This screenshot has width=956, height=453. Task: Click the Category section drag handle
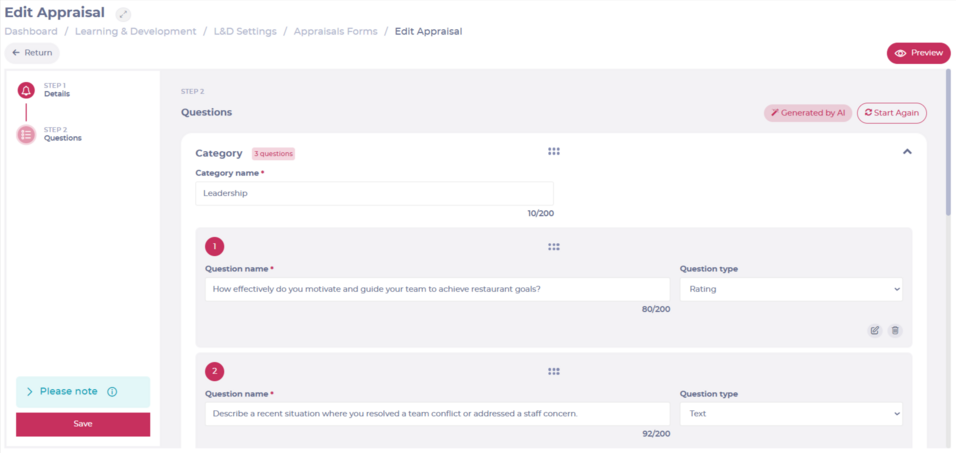(x=553, y=152)
